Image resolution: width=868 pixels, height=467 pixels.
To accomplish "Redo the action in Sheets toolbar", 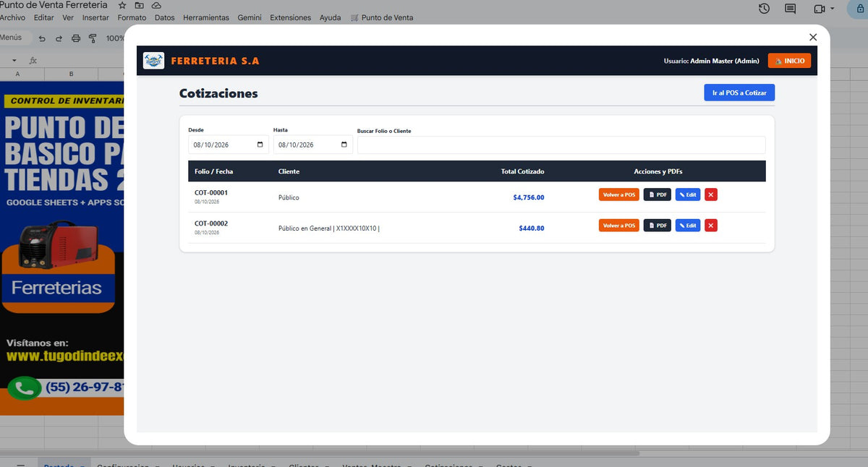I will pos(59,38).
